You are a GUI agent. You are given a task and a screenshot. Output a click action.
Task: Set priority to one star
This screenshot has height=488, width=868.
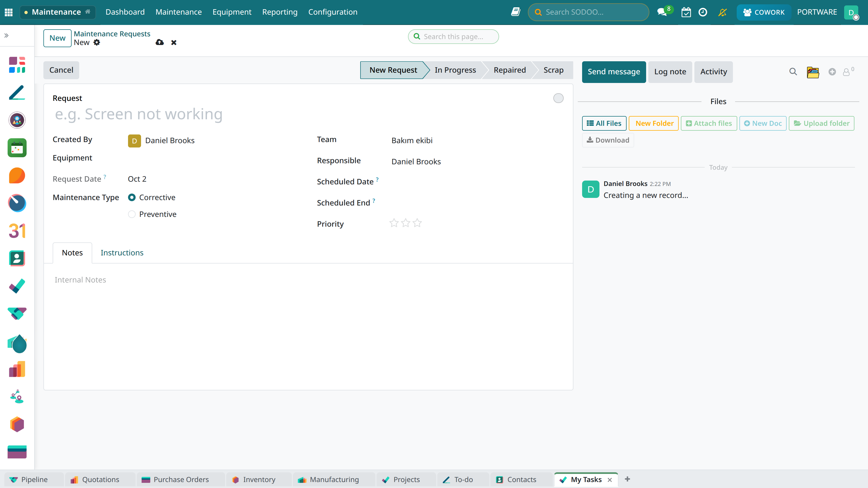[x=394, y=223]
